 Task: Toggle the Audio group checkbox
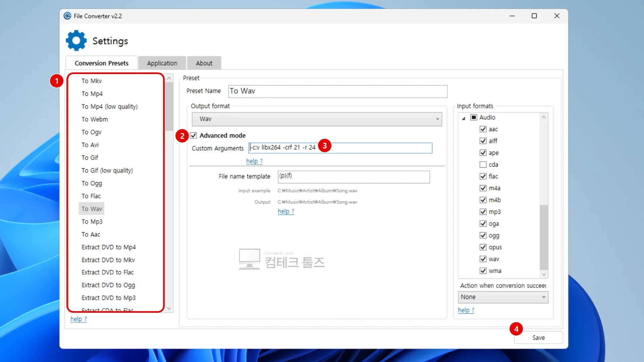click(474, 117)
